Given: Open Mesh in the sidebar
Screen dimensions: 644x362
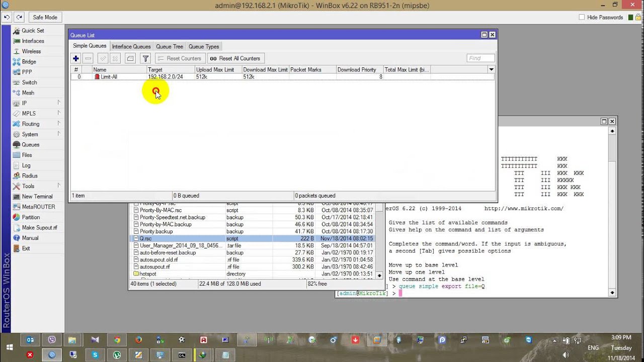Looking at the screenshot, I should (28, 93).
